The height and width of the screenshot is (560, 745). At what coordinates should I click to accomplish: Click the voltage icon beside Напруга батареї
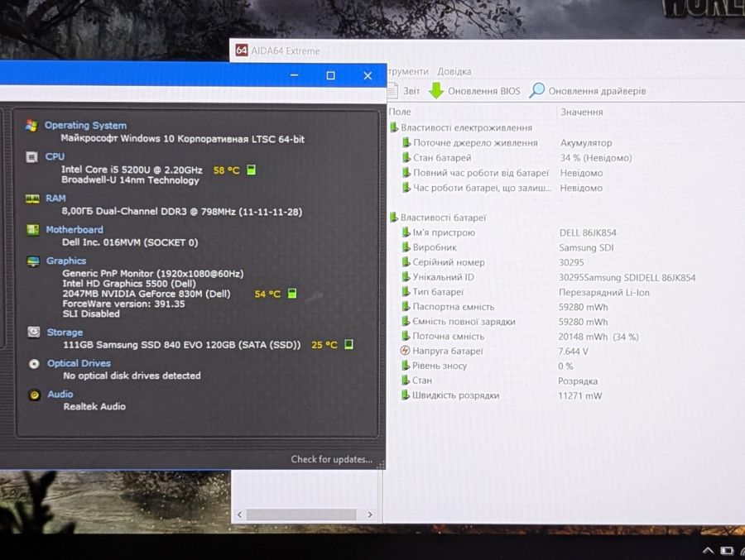pos(405,351)
